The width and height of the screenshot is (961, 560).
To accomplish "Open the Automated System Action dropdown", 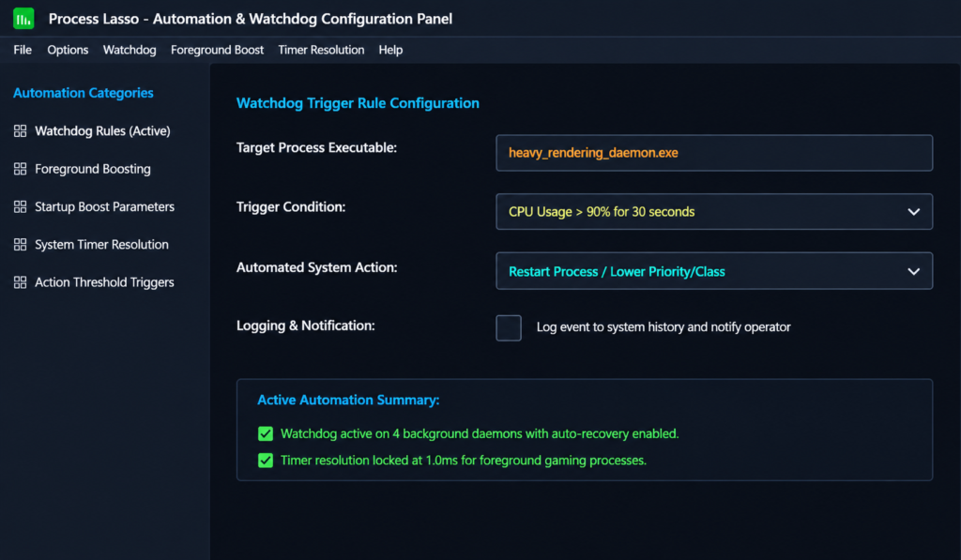I will (x=714, y=271).
